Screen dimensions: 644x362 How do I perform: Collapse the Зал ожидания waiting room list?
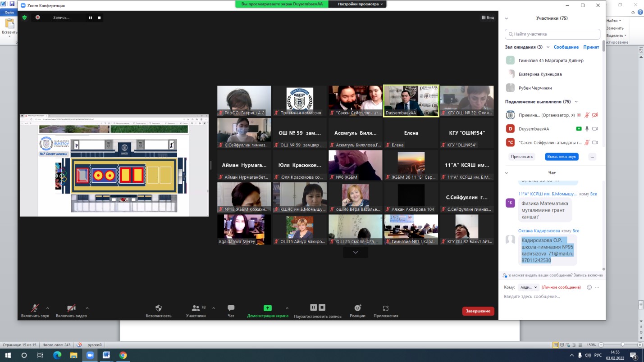coord(548,47)
